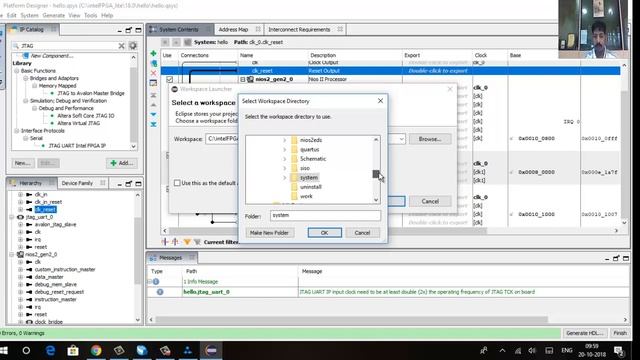This screenshot has height=360, width=640.
Task: Open the notifications action center icon
Action: [x=619, y=351]
